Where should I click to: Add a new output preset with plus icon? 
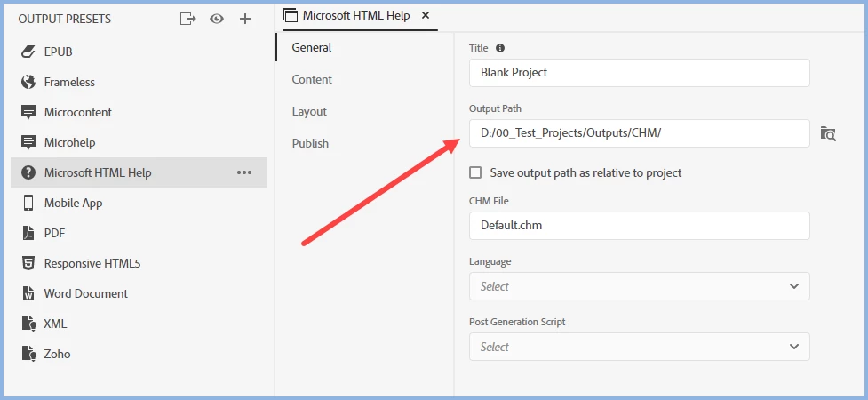pos(244,19)
